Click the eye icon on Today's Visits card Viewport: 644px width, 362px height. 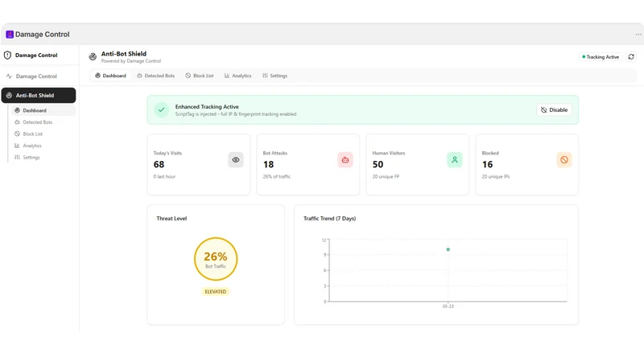point(236,160)
